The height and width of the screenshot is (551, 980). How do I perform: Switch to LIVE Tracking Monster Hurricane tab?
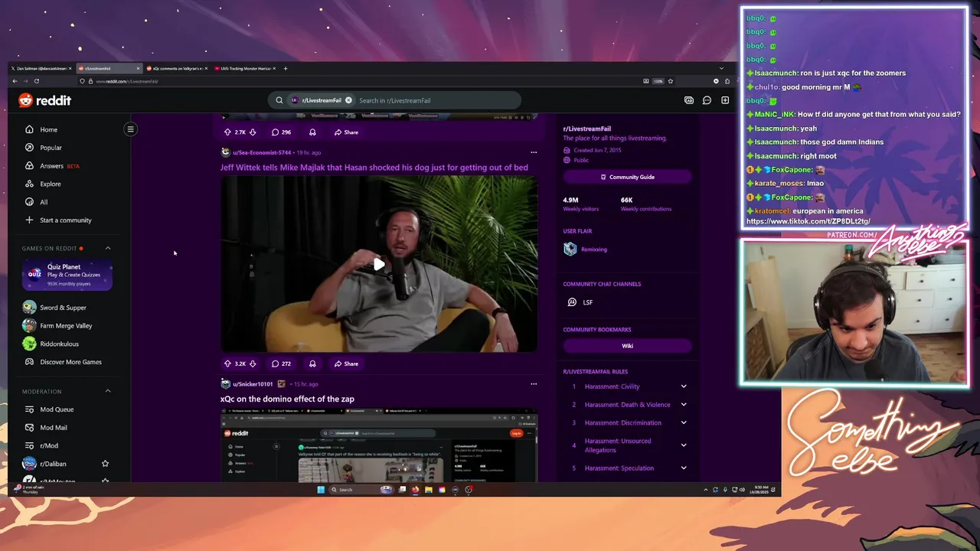coord(245,69)
